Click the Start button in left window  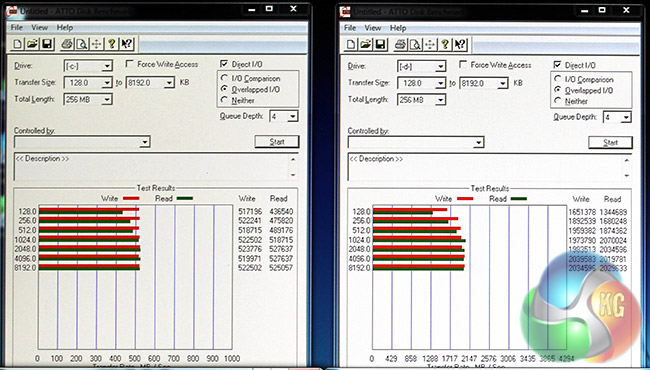point(276,142)
